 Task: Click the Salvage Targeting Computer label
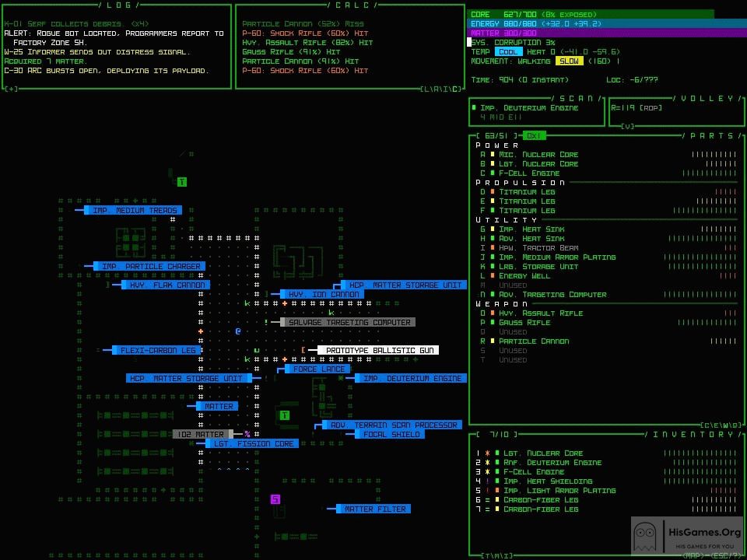pos(348,322)
